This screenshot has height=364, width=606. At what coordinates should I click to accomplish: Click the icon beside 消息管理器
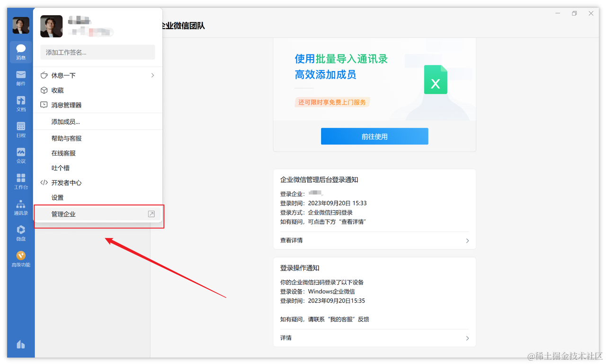point(44,105)
